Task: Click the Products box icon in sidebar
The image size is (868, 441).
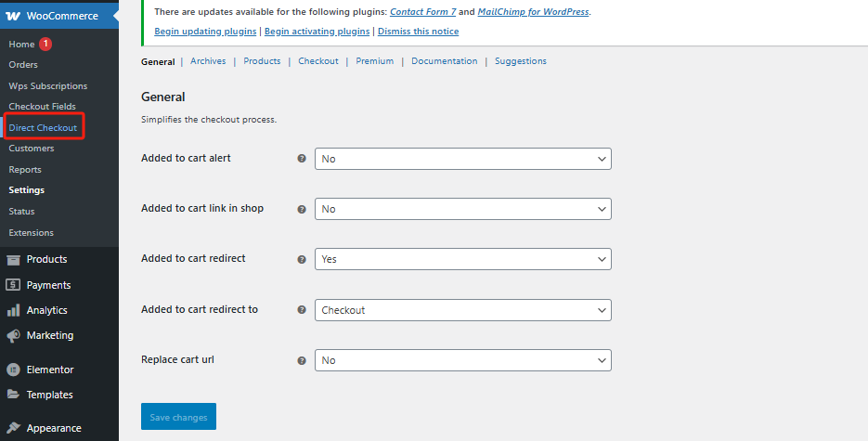Action: [14, 259]
